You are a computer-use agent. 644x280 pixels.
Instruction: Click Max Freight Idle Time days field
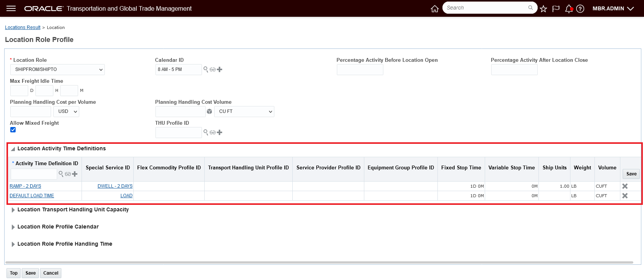coord(19,90)
